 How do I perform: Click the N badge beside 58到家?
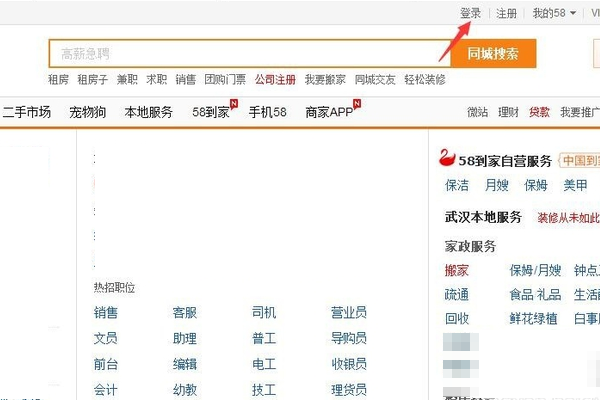(x=234, y=103)
